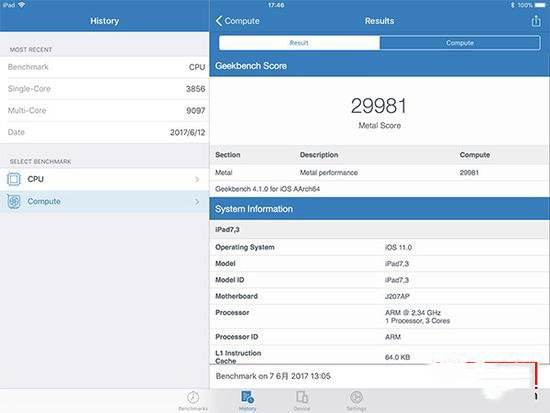Tap the share icon in Results header

pos(536,21)
